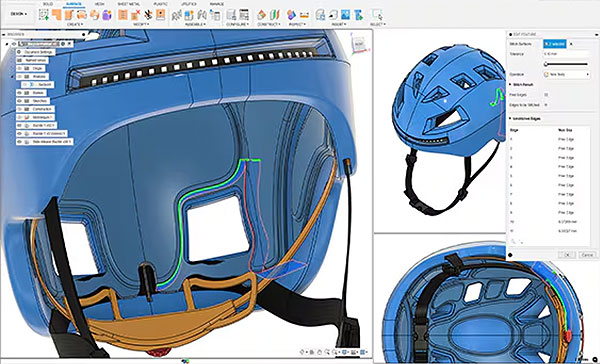This screenshot has width=600, height=364.
Task: Toggle visibility of the Bodies folder
Action: tap(19, 93)
